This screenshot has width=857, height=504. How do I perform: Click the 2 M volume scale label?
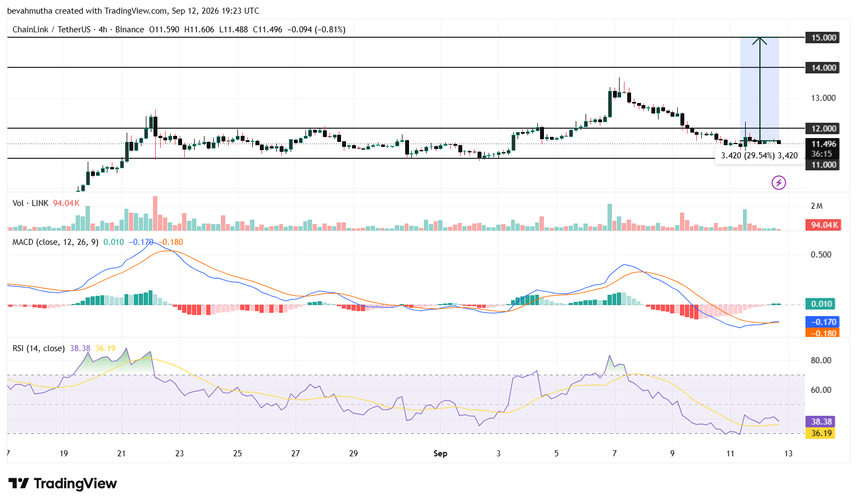(817, 206)
